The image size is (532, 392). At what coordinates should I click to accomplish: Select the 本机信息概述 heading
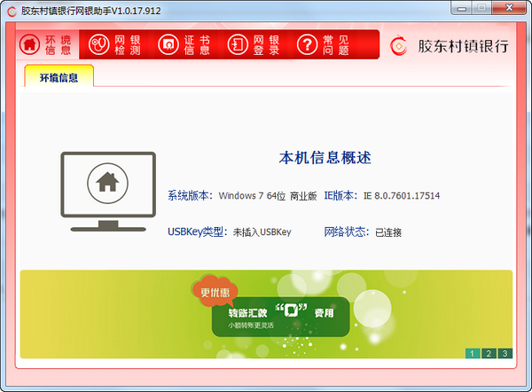(x=325, y=158)
